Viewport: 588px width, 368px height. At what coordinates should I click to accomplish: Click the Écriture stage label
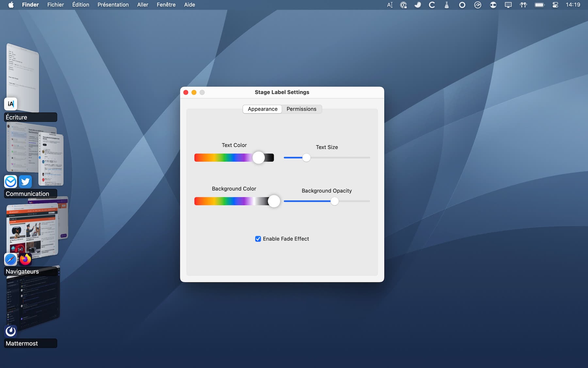click(30, 117)
